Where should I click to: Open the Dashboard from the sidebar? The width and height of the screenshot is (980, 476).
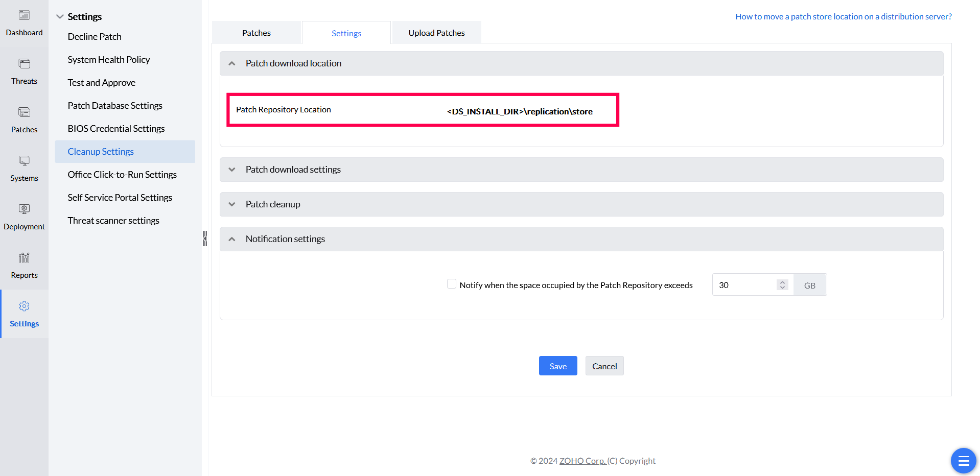point(24,23)
